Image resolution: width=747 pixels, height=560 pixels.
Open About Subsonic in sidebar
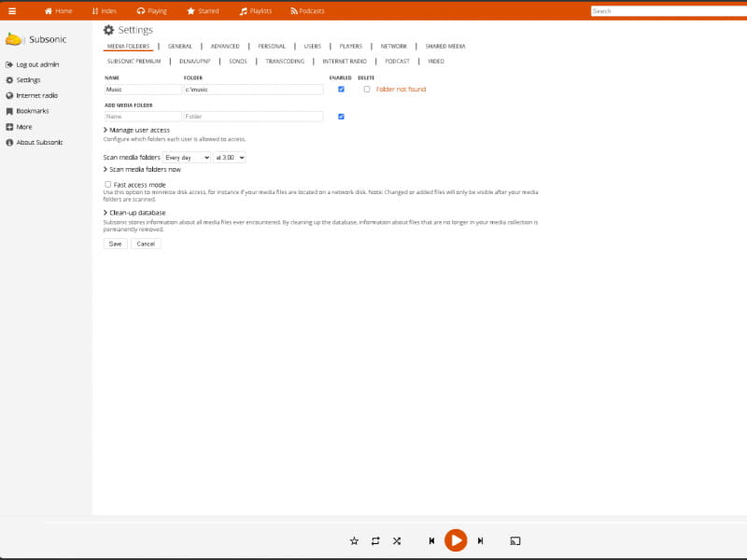[x=35, y=143]
